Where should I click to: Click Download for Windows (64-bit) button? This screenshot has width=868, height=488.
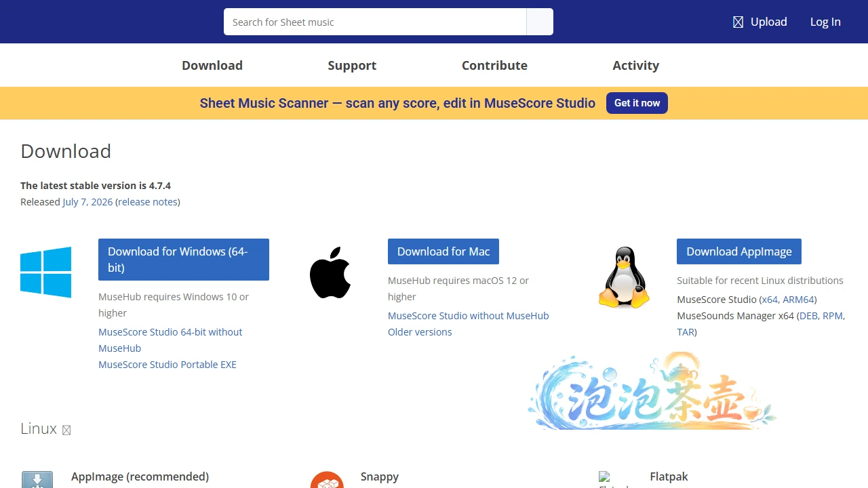184,260
